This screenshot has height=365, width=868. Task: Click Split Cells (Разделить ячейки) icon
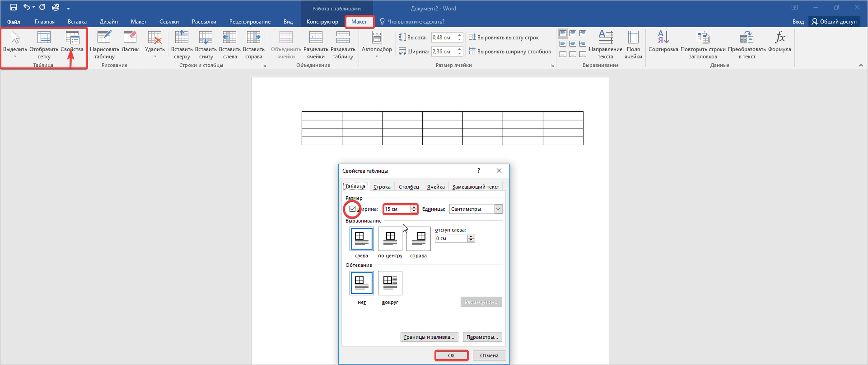[x=315, y=38]
